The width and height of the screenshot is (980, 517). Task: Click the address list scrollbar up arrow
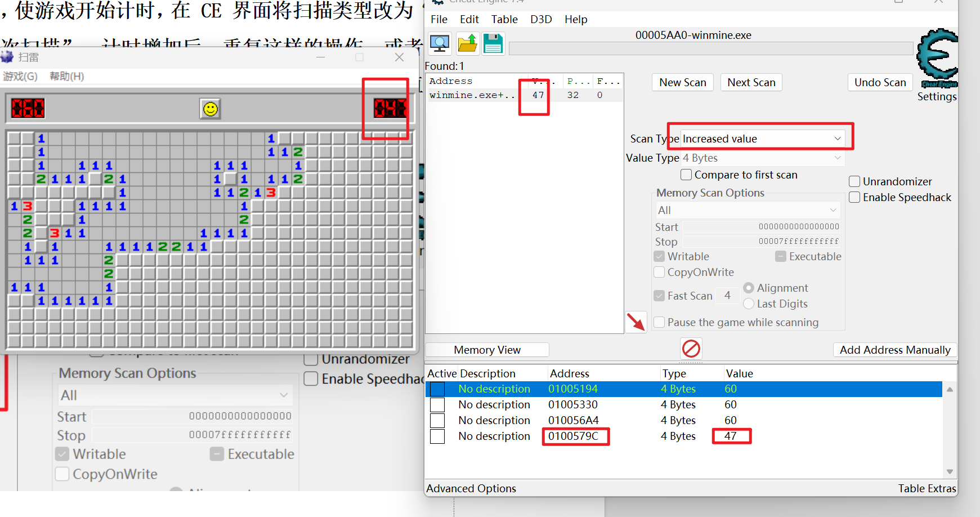coord(950,389)
